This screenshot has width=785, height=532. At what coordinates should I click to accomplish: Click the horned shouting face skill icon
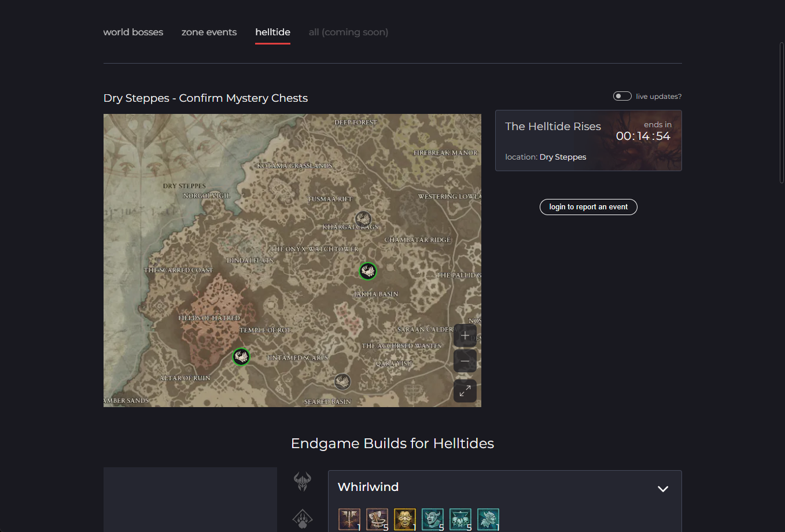coord(433,519)
